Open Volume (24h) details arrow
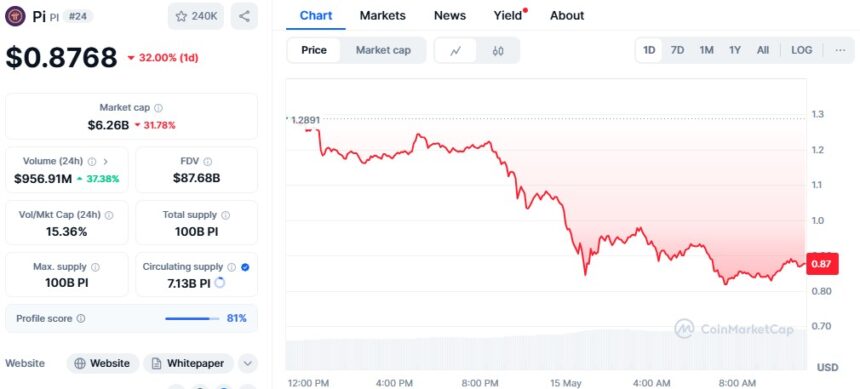Viewport: 860px width, 389px height. coord(106,161)
